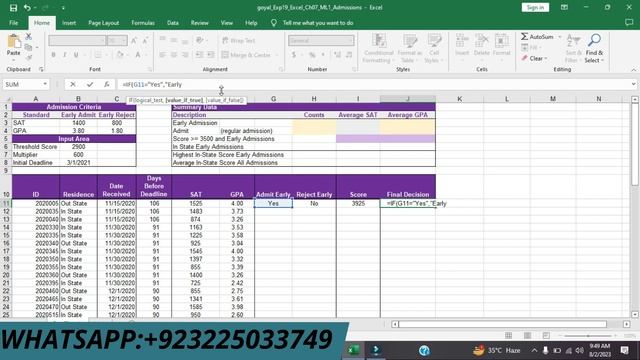Open comments pane icon at top right
Viewport: 640px width, 360px height.
click(629, 23)
